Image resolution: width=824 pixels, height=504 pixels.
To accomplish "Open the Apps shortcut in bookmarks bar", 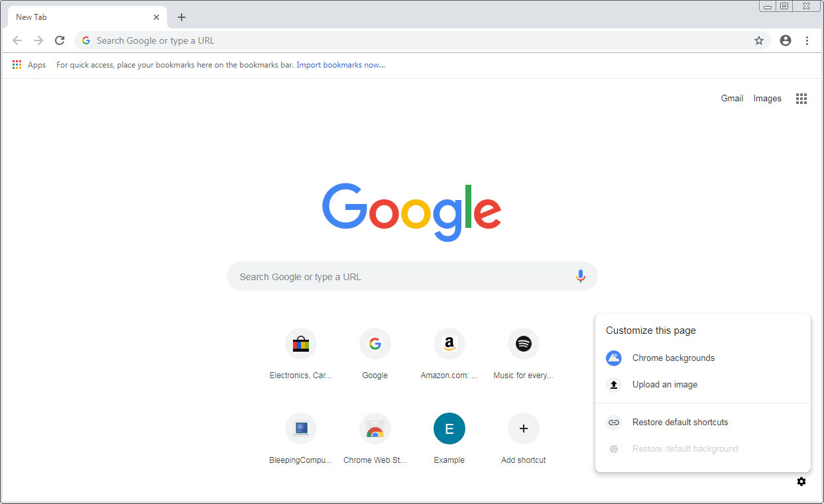I will (x=29, y=65).
